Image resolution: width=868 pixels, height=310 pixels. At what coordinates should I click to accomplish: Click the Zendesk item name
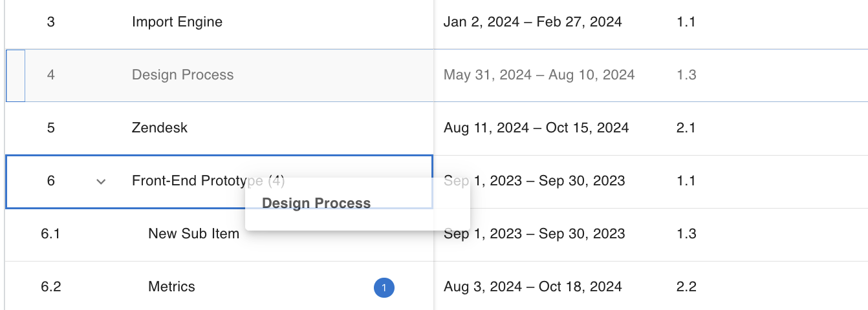click(159, 128)
